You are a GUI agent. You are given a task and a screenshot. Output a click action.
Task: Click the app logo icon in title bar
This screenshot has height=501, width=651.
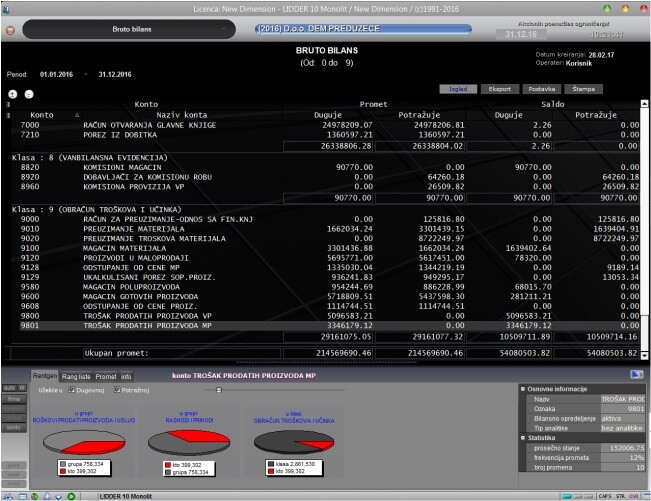click(x=6, y=9)
